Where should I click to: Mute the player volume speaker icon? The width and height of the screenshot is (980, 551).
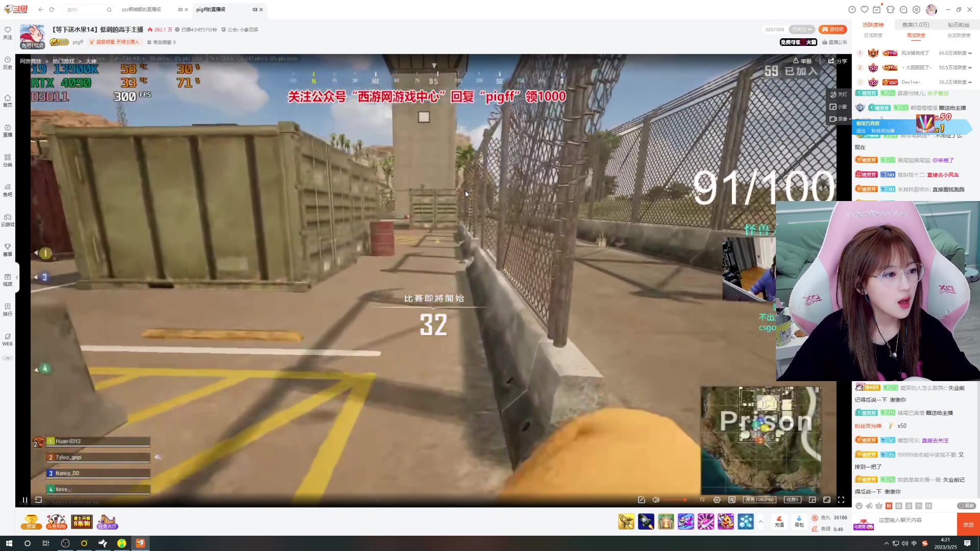tap(656, 500)
